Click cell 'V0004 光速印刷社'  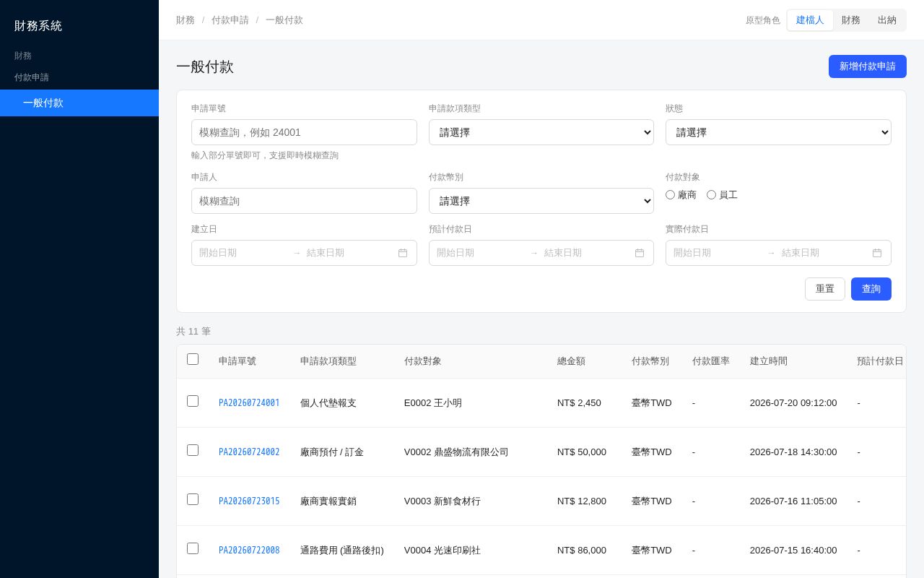click(443, 551)
